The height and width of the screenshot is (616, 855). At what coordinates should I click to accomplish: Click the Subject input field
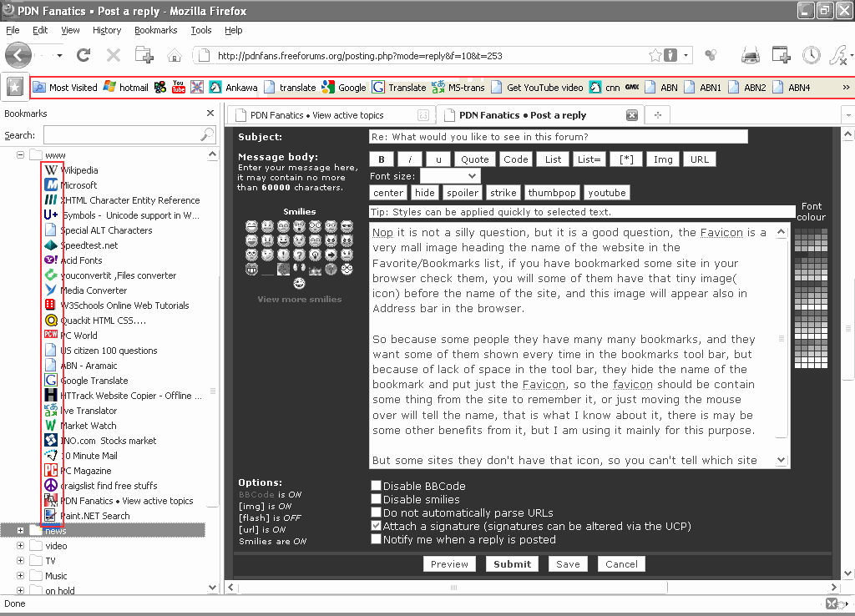coord(559,137)
